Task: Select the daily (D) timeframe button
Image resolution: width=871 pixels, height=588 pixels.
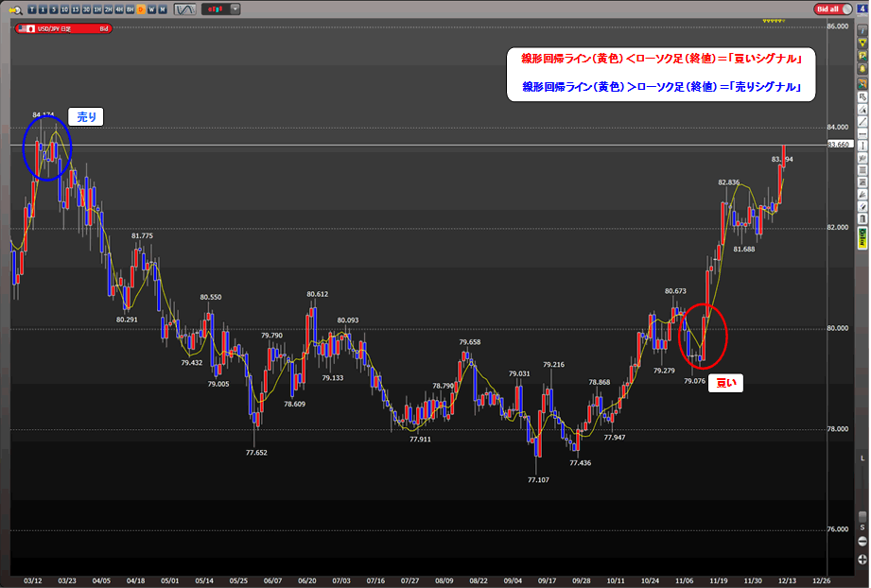Action: tap(141, 9)
